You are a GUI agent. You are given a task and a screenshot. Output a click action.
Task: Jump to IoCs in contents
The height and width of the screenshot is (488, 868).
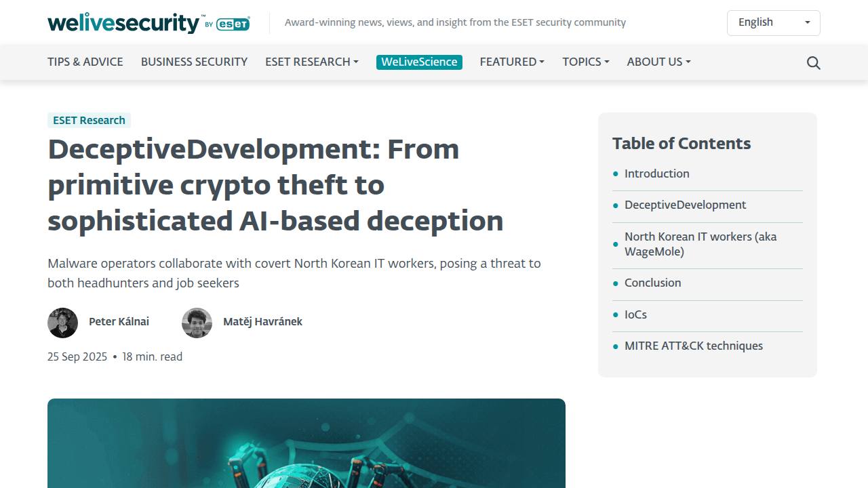pos(635,314)
